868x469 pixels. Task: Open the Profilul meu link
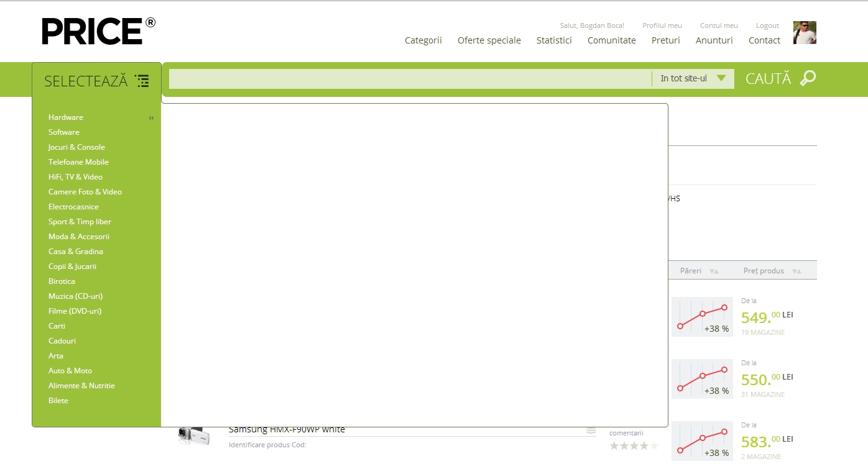[x=662, y=25]
